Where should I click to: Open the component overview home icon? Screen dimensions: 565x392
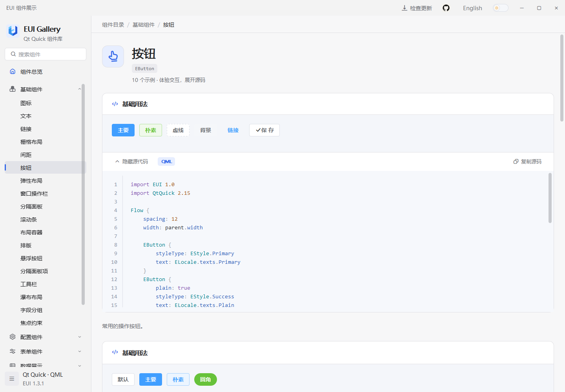[x=13, y=71]
